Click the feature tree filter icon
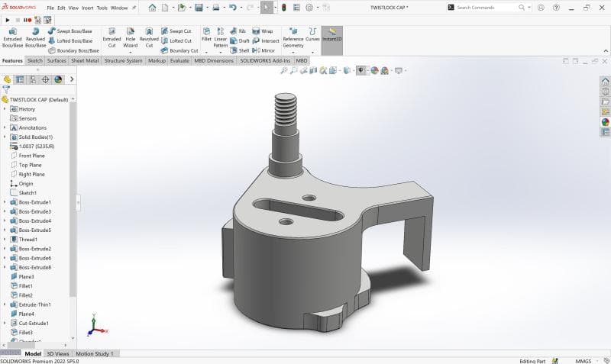The image size is (611, 364). pos(6,89)
